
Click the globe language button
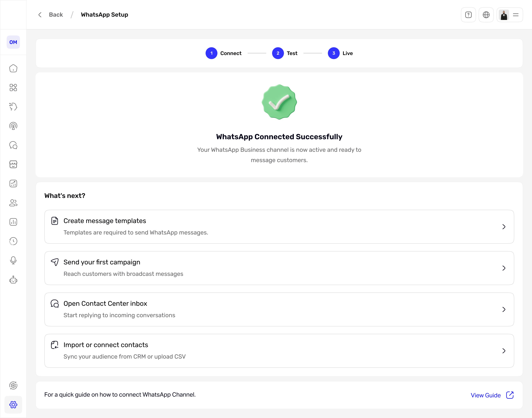coord(486,15)
